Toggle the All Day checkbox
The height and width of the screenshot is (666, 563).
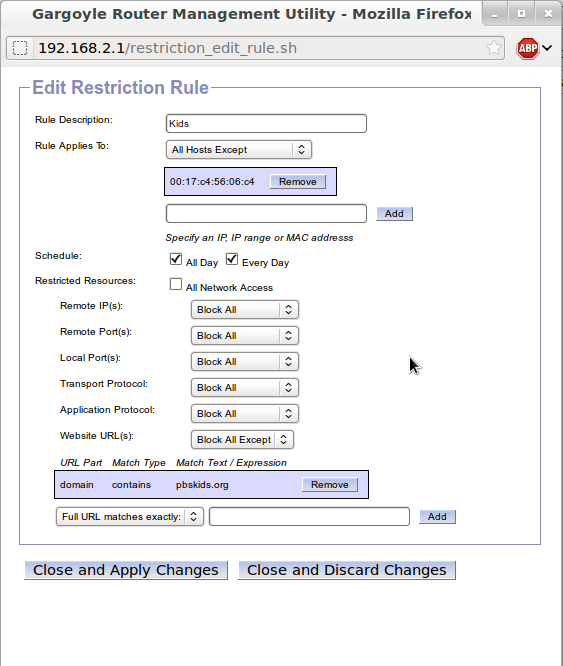click(175, 259)
